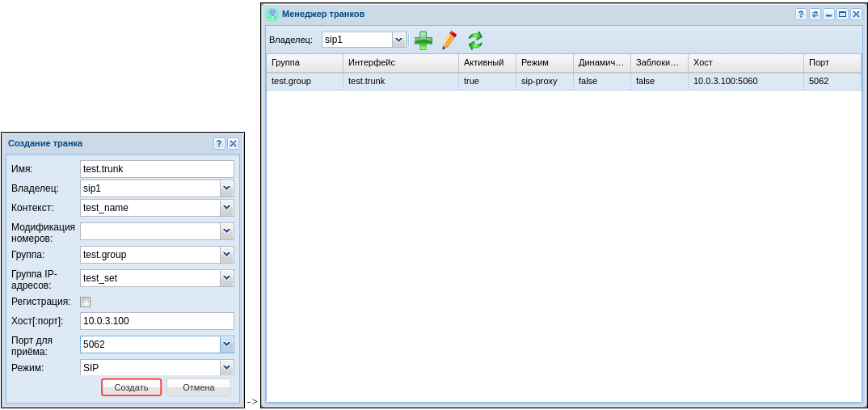The width and height of the screenshot is (868, 410).
Task: Maximize the Trunk Manager window
Action: click(x=842, y=15)
